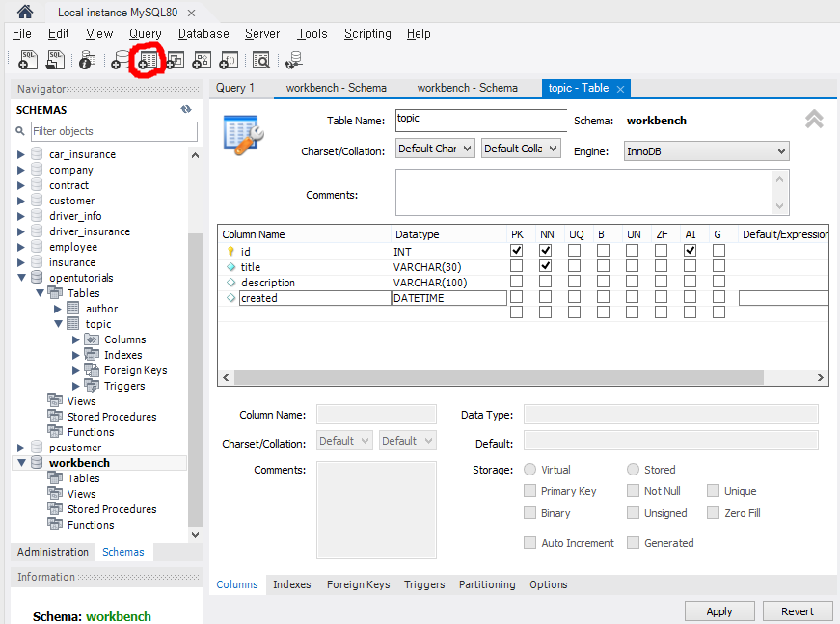
Task: Click the car_insurance database icon
Action: (x=37, y=154)
